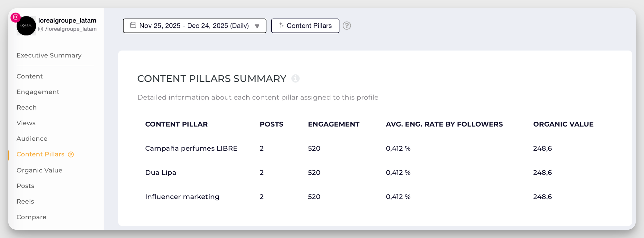Click engagement 520 in Campaña perfumes LIBRE row
Viewport: 644px width, 238px height.
click(314, 148)
